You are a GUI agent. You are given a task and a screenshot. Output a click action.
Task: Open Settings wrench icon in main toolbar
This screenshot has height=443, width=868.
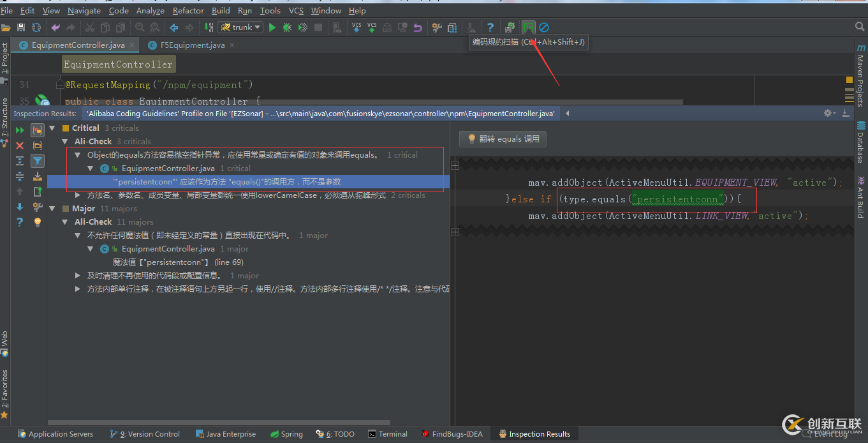click(x=437, y=27)
